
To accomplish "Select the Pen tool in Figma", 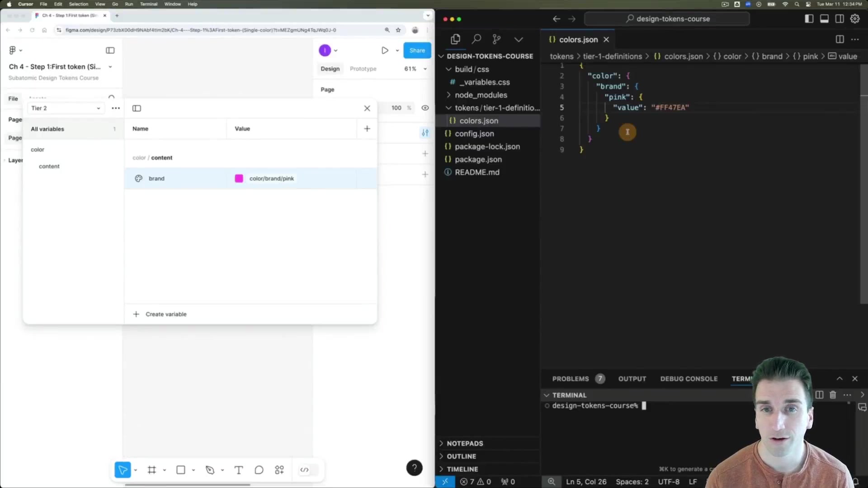I will 210,470.
